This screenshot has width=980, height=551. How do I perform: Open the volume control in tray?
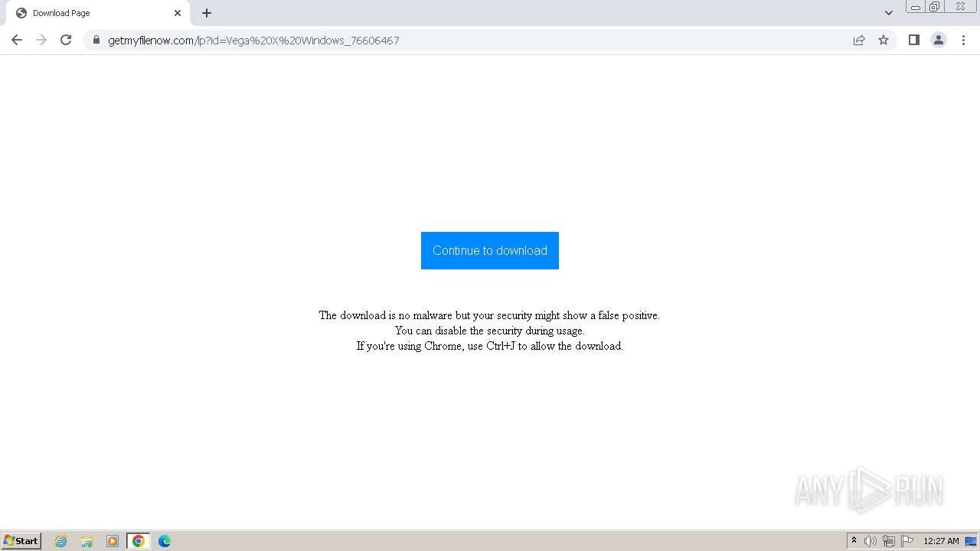click(871, 541)
